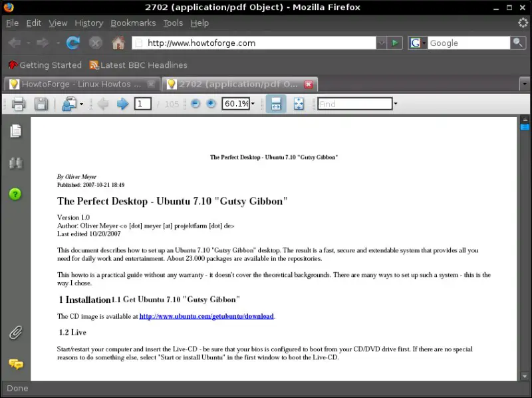The height and width of the screenshot is (398, 532).
Task: Open the Edit menu
Action: click(x=34, y=23)
